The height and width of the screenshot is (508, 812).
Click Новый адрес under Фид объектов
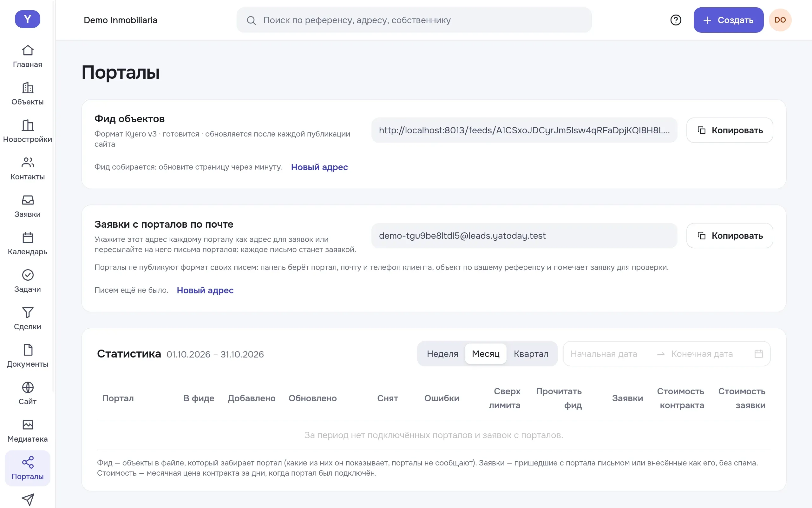(x=319, y=167)
